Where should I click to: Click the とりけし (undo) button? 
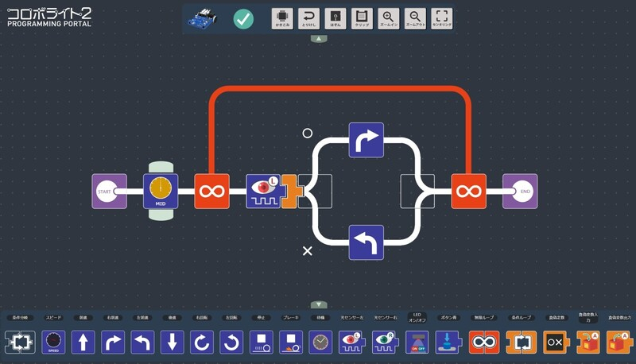click(x=308, y=18)
